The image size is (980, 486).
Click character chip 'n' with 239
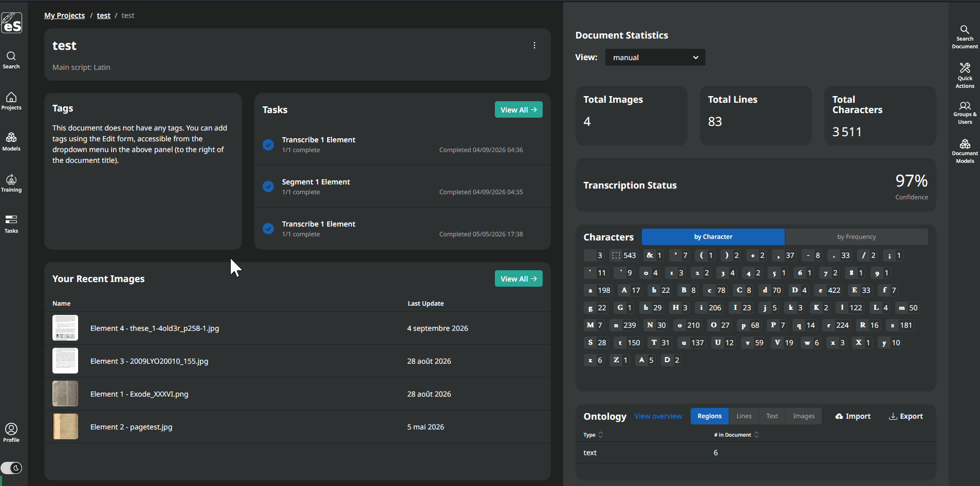624,325
